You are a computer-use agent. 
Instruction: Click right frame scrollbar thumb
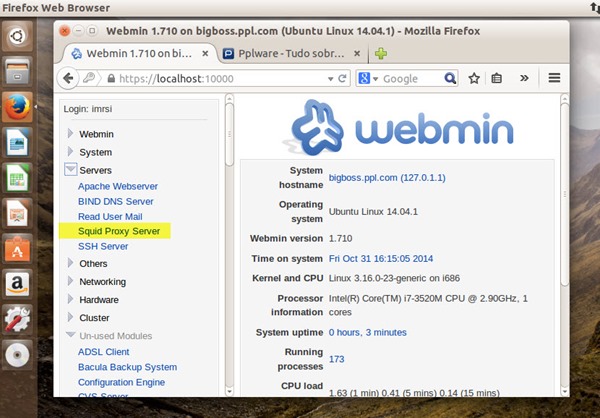[x=565, y=194]
